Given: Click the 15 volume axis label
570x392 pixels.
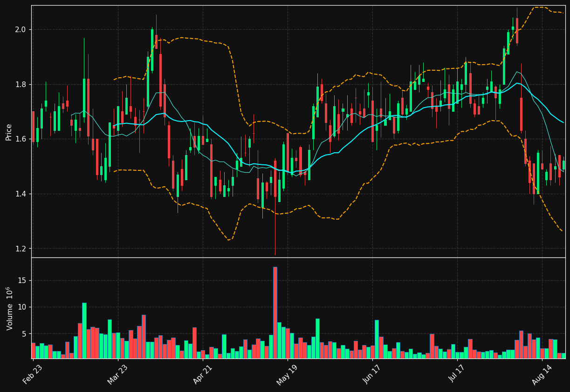Looking at the screenshot, I should (23, 280).
